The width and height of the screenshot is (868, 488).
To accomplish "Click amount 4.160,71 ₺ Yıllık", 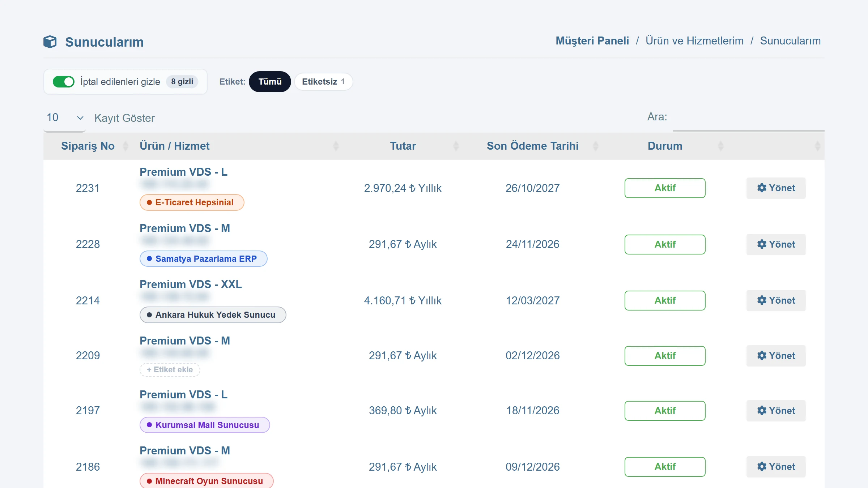I will (403, 300).
